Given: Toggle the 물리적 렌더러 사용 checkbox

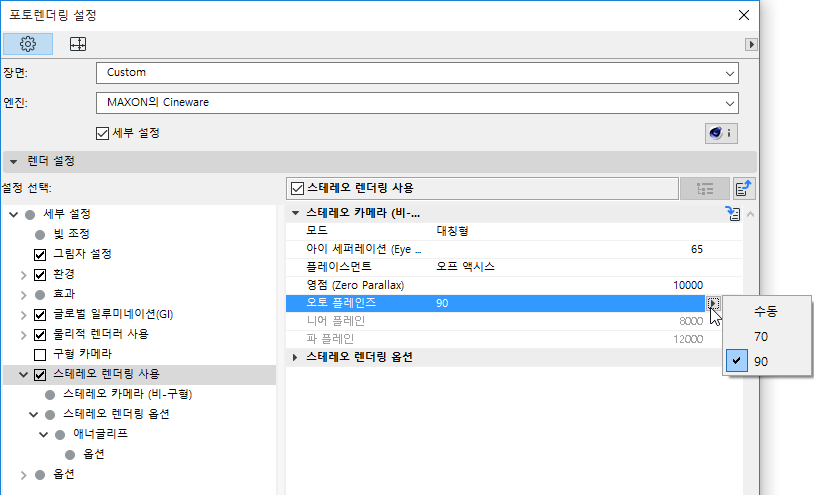Looking at the screenshot, I should [40, 335].
